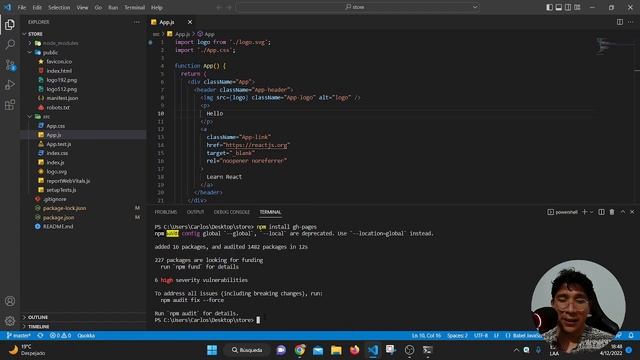Close the terminal panel
640x360 pixels.
pos(632,212)
